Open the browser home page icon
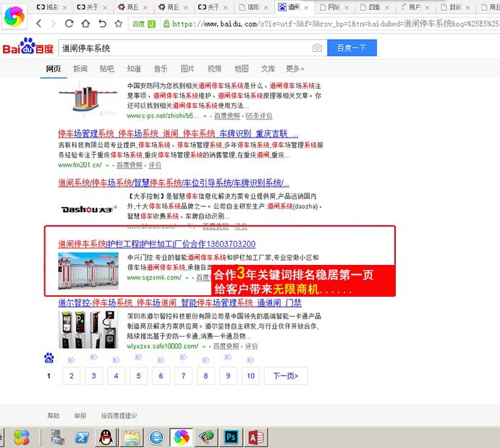Viewport: 500px width, 448px height. pos(85,23)
